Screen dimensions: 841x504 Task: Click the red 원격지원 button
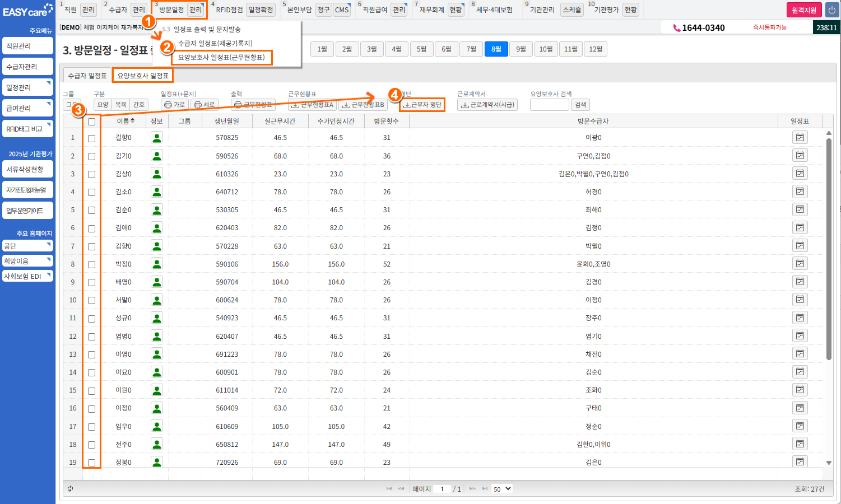(804, 10)
